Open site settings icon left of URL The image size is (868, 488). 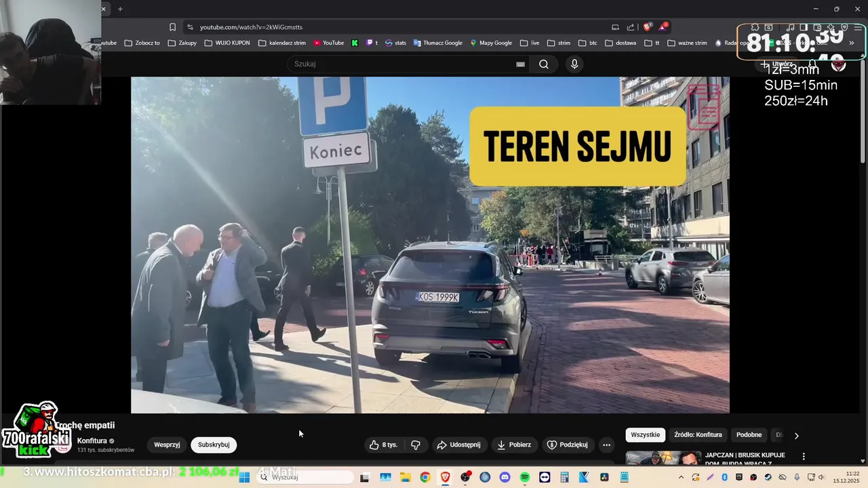point(190,27)
